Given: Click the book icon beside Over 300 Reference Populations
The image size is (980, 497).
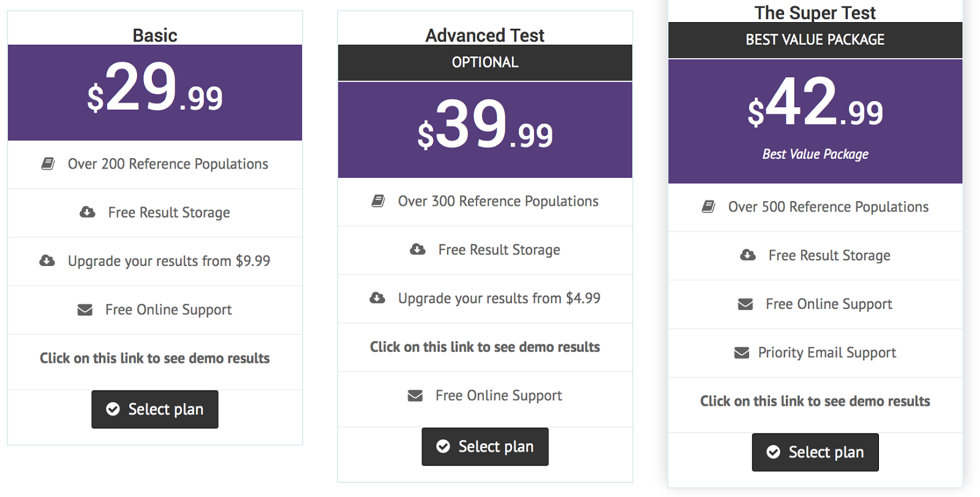Looking at the screenshot, I should coord(379,201).
